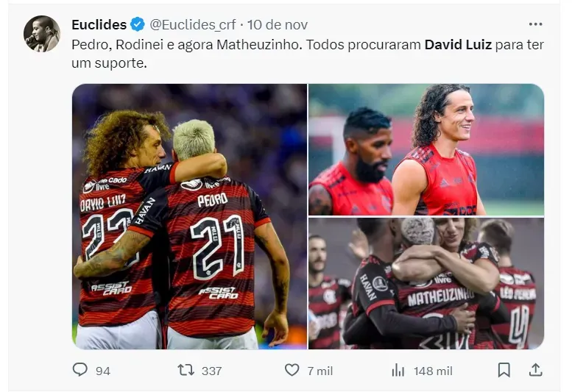Image resolution: width=572 pixels, height=392 pixels.
Task: Like the tweet with the heart icon
Action: click(x=292, y=370)
